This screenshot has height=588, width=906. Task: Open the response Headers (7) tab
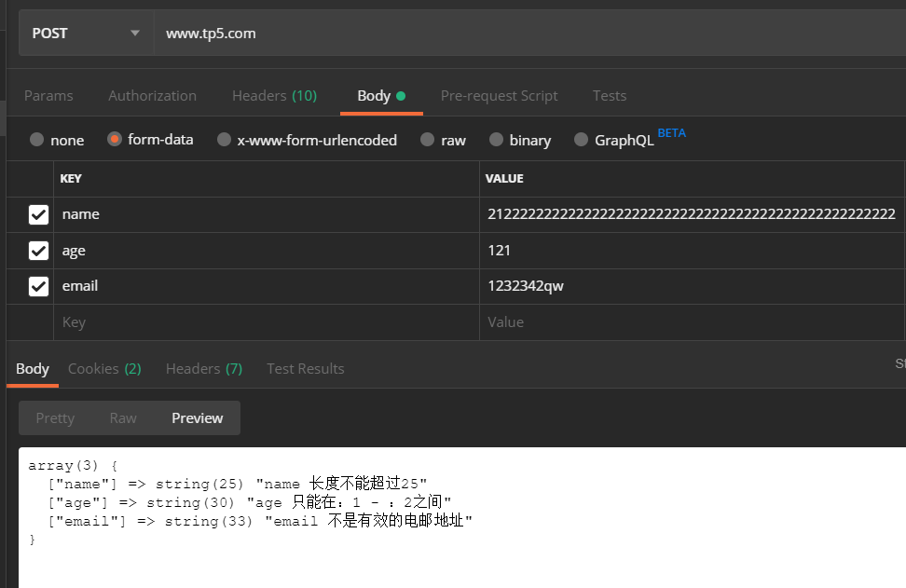click(x=204, y=369)
